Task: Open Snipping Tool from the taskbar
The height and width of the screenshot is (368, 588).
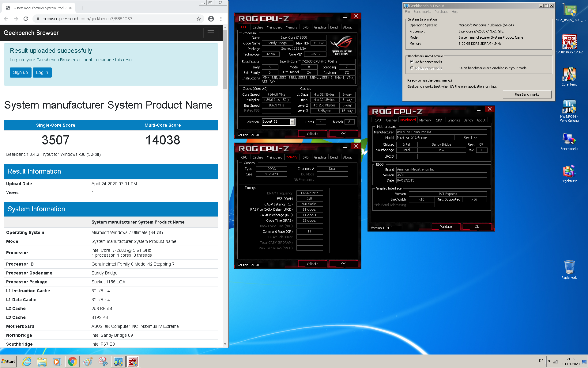Action: pos(103,362)
